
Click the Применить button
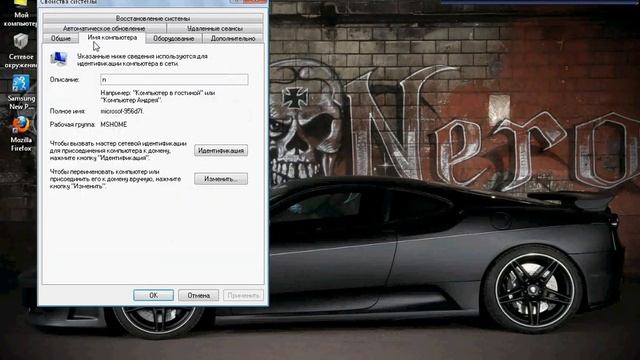243,295
